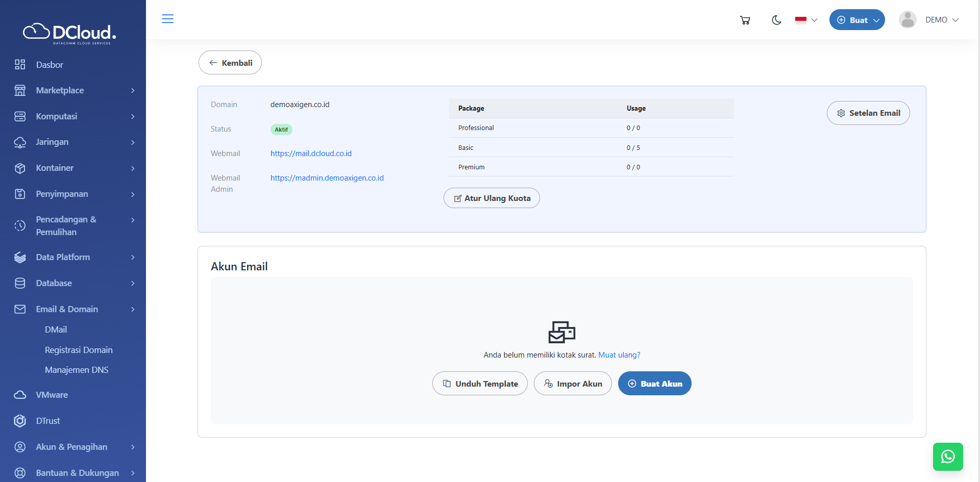Open the Buat create dropdown
Screen dimensions: 980x482
click(x=856, y=20)
